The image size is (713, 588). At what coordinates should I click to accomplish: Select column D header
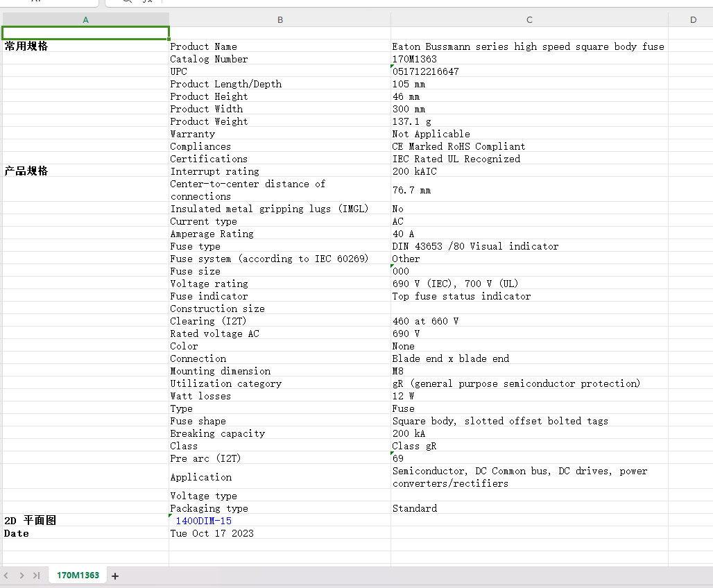(693, 19)
